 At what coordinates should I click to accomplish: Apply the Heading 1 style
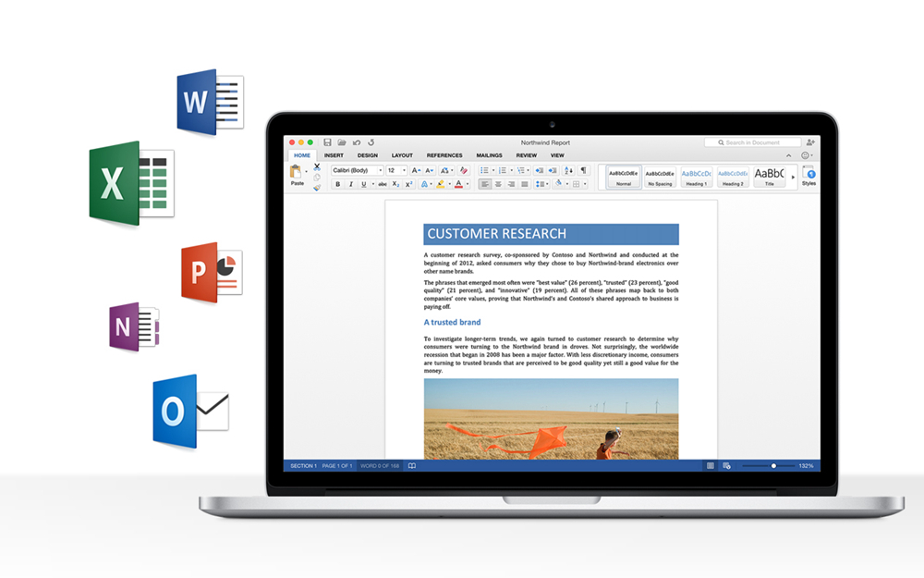[696, 177]
